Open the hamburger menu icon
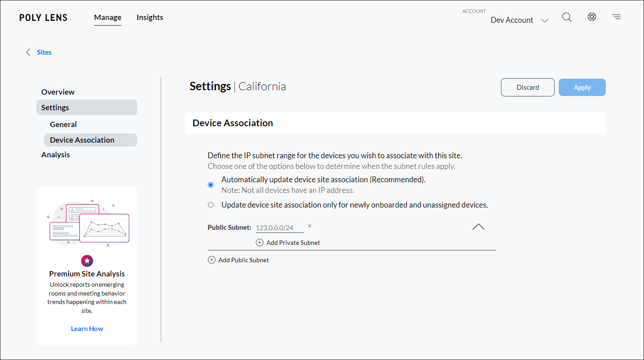644x360 pixels. point(616,17)
